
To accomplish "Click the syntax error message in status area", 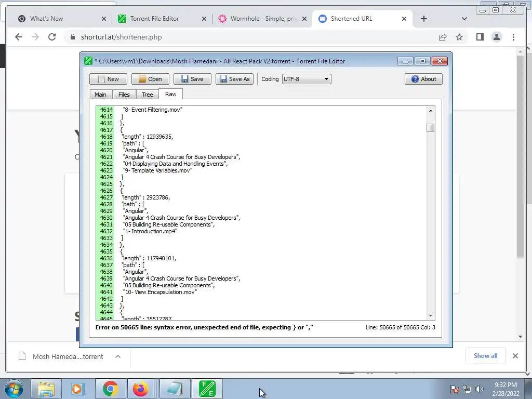I will 204,327.
